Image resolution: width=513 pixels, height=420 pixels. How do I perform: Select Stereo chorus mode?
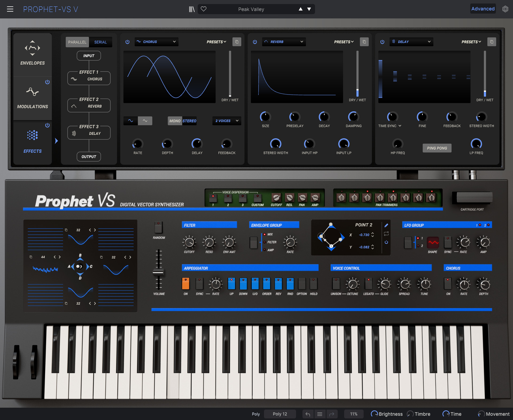pyautogui.click(x=189, y=121)
